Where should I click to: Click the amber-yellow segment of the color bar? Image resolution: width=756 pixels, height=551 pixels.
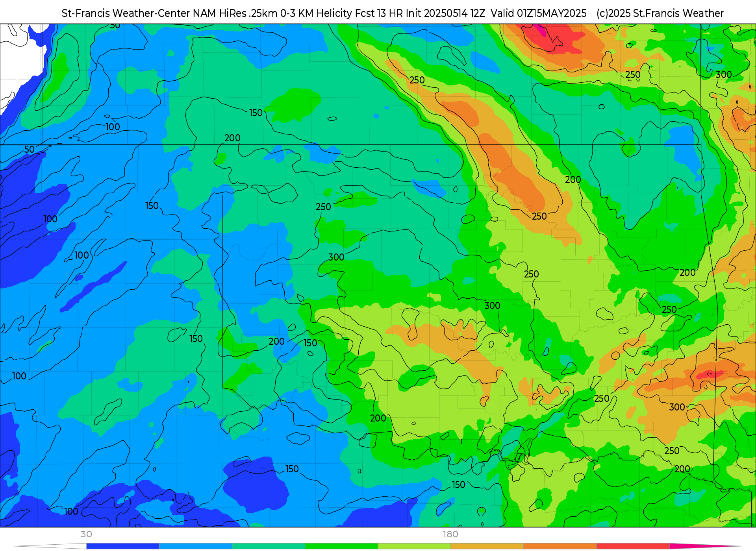pyautogui.click(x=487, y=546)
